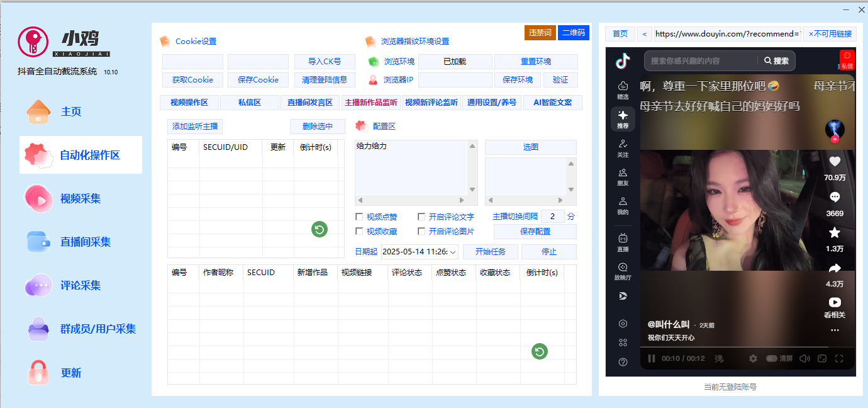Like the video via the heart icon

point(835,161)
